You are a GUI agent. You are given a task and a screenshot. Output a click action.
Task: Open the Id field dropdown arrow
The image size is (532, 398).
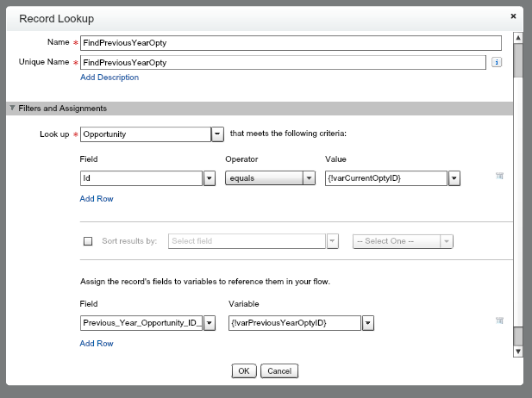click(x=209, y=178)
